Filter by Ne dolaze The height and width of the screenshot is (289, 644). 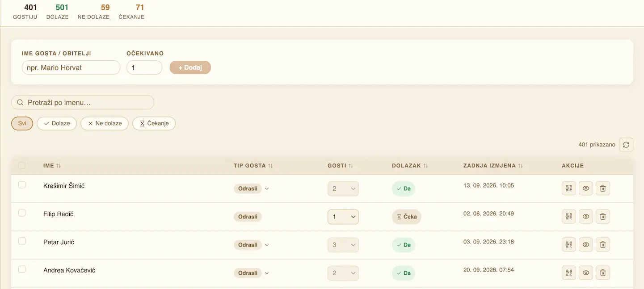tap(105, 123)
